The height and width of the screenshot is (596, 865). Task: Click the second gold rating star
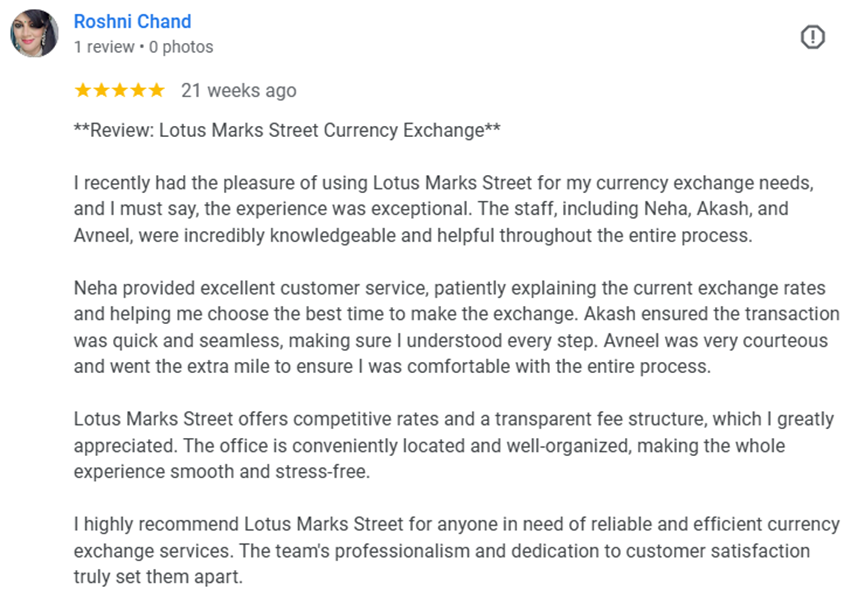point(102,90)
